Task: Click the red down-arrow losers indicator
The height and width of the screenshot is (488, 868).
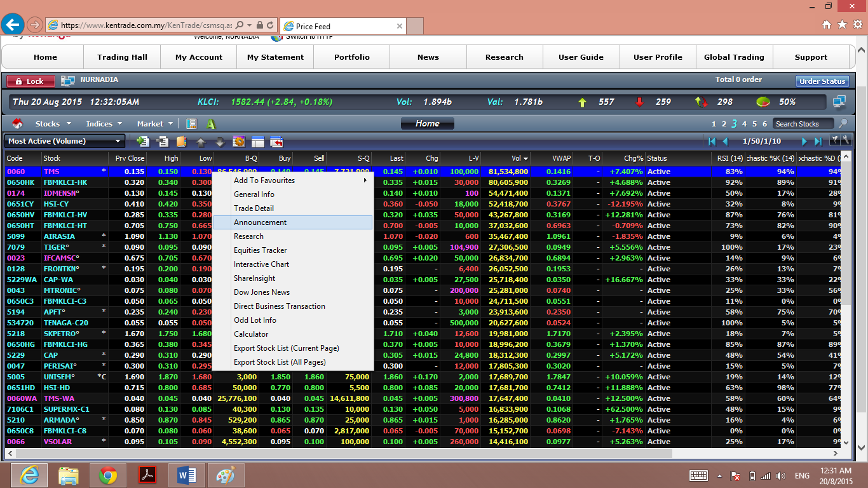Action: 639,102
